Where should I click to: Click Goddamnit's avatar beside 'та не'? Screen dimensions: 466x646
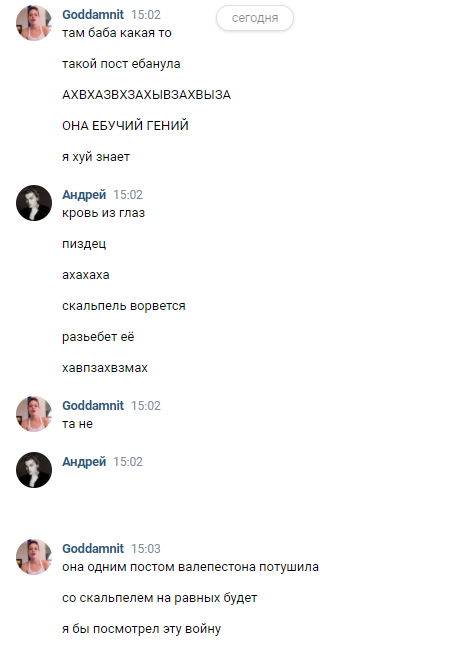click(34, 414)
